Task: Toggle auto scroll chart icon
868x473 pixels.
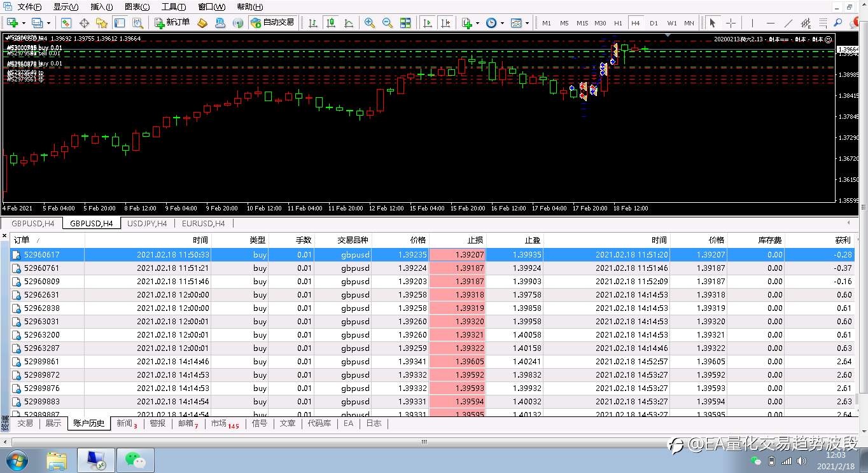Action: click(x=428, y=23)
